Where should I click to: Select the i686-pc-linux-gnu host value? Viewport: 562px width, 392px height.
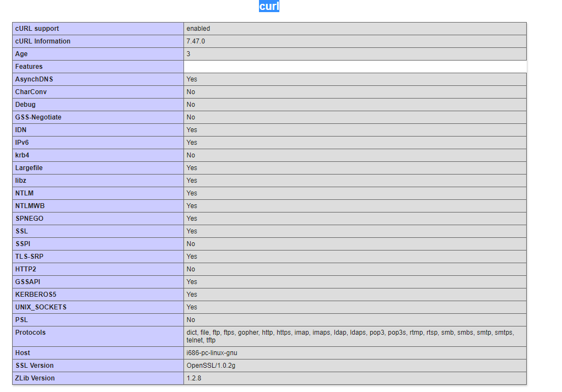(x=212, y=353)
